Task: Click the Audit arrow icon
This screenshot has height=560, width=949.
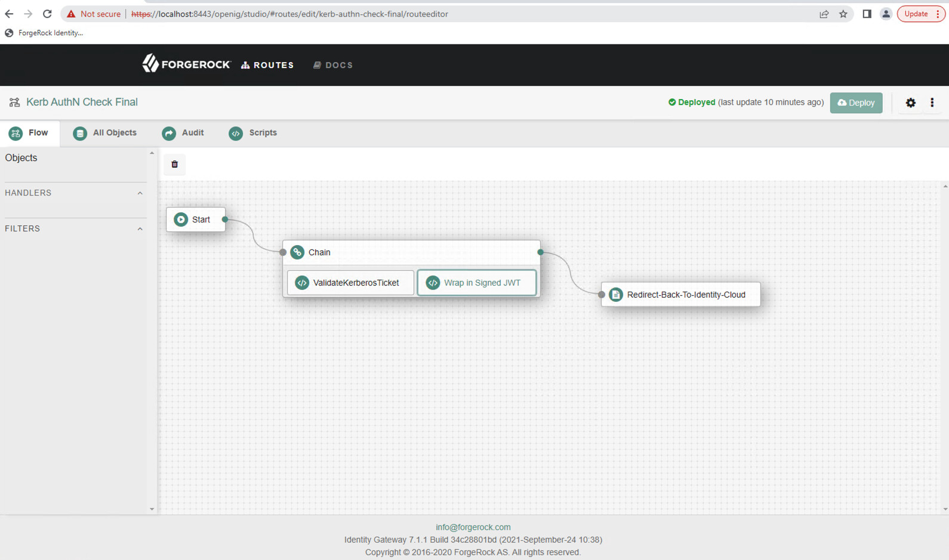Action: (x=169, y=134)
